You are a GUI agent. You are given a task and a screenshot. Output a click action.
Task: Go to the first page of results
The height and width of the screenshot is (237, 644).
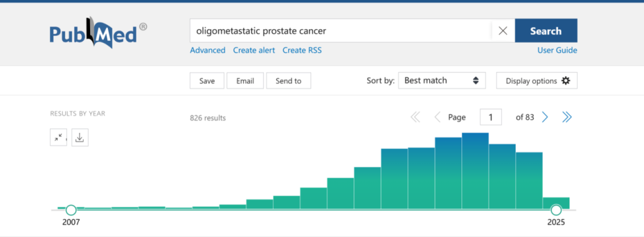click(415, 117)
